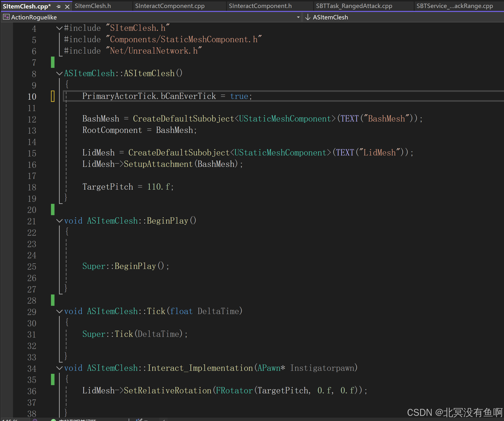The image size is (504, 421).
Task: Collapse the Tick function at line 29
Action: (59, 311)
